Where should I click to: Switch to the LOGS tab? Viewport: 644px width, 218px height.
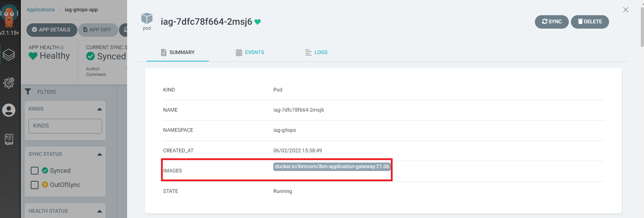316,52
